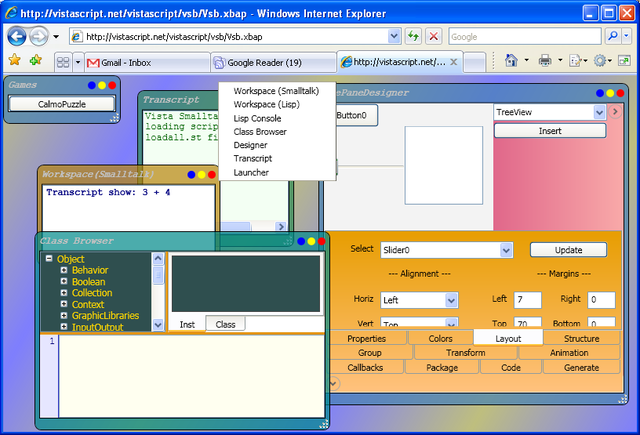Open the Quick Tabs list dropdown arrow
Image resolution: width=640 pixels, height=435 pixels.
tap(78, 62)
